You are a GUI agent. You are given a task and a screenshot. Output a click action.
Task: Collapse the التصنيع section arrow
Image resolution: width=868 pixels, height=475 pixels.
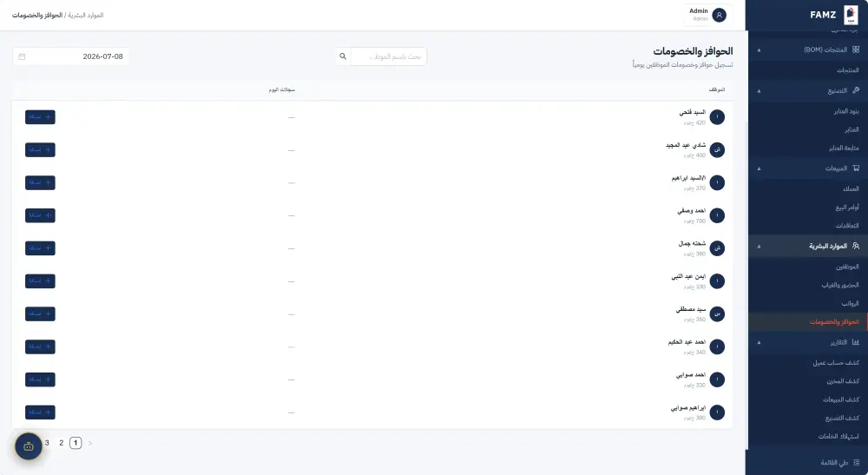pos(759,90)
